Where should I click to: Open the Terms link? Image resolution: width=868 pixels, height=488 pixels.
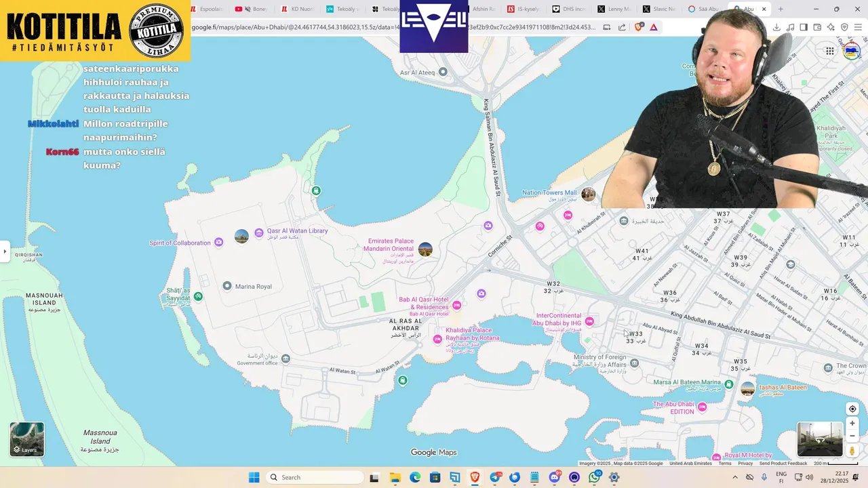click(x=725, y=464)
